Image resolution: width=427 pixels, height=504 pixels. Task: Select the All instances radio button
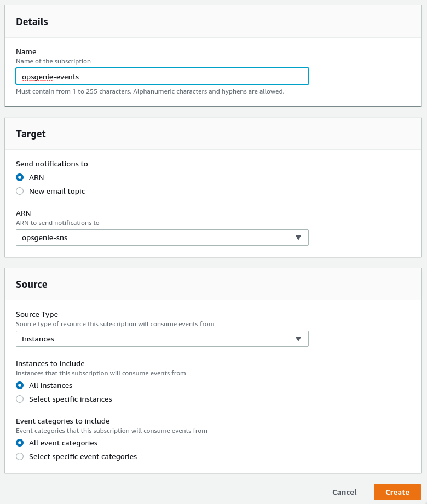coord(20,385)
